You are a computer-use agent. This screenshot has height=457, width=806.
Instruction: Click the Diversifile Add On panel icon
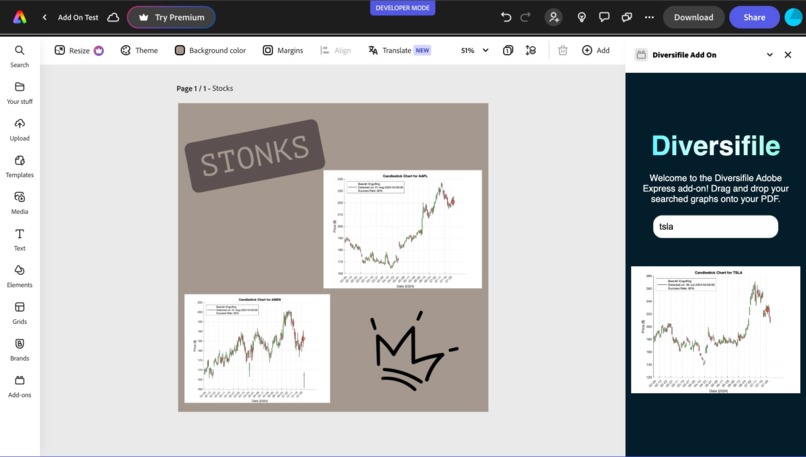click(x=641, y=54)
